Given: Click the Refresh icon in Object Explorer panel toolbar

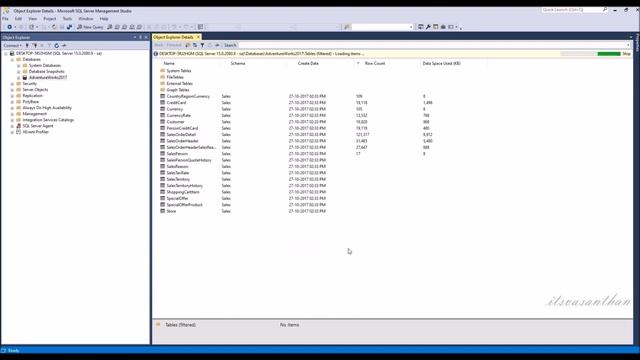Looking at the screenshot, I should pos(57,45).
